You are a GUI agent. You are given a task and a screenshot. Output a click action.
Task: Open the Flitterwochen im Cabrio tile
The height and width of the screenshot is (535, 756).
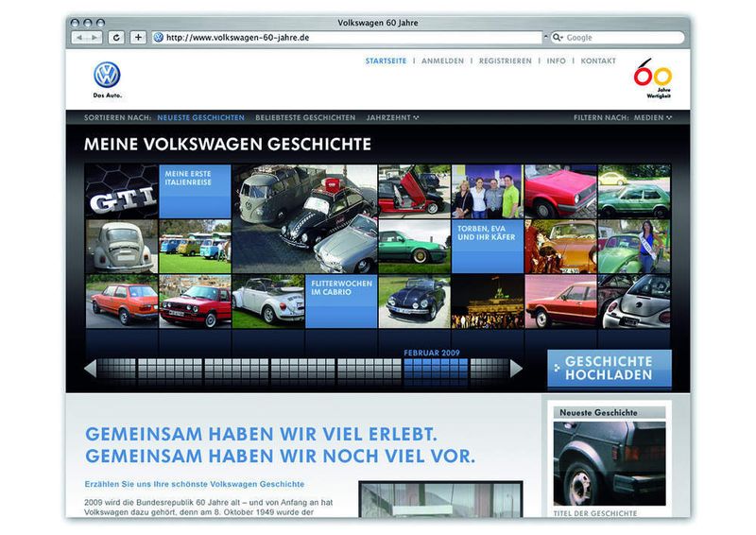click(341, 302)
